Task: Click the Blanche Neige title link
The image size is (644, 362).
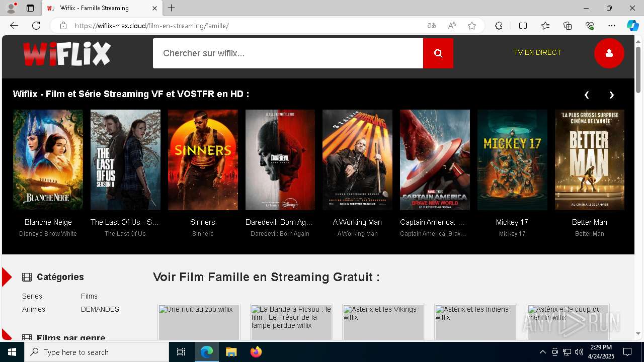Action: [48, 222]
